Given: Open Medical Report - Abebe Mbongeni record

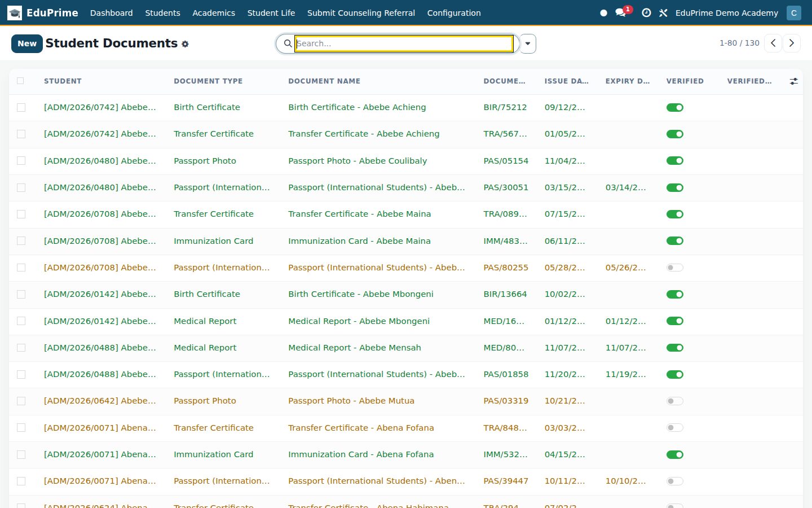Looking at the screenshot, I should coord(359,321).
